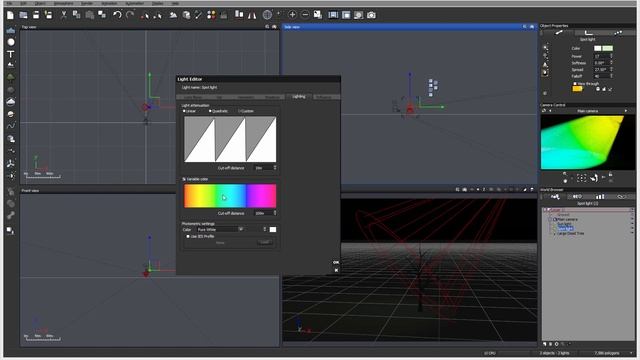
Task: Click the Softness value field
Action: (601, 63)
